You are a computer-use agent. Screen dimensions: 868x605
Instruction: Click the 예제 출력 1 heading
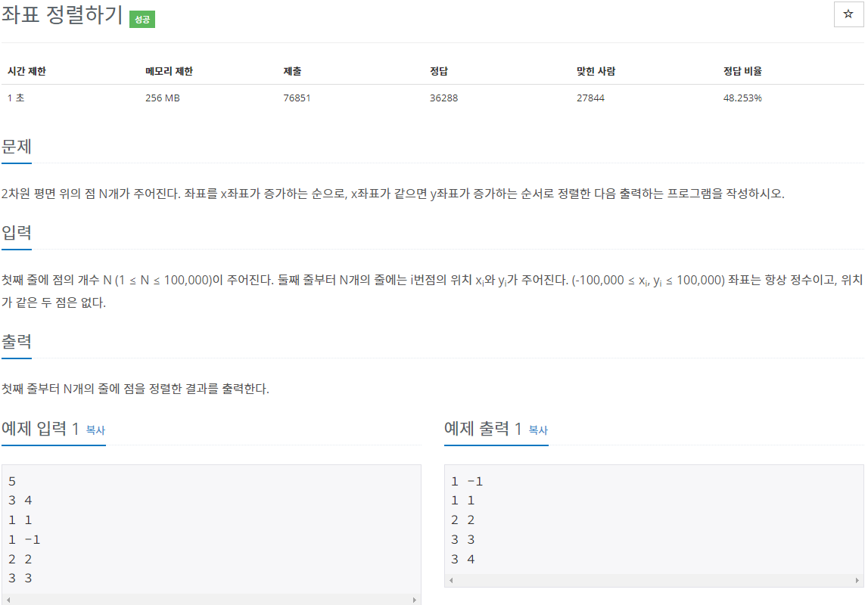coord(484,428)
